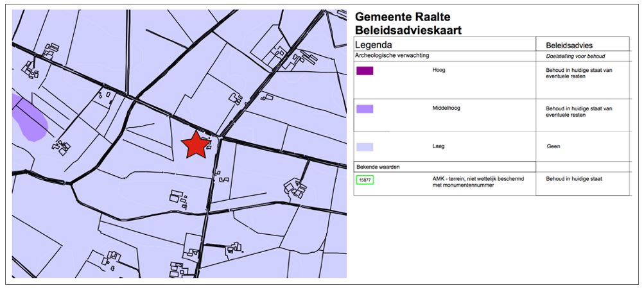Viewport: 644px width, 290px height.
Task: Select the light lavender Laag swatch
Action: 365,147
